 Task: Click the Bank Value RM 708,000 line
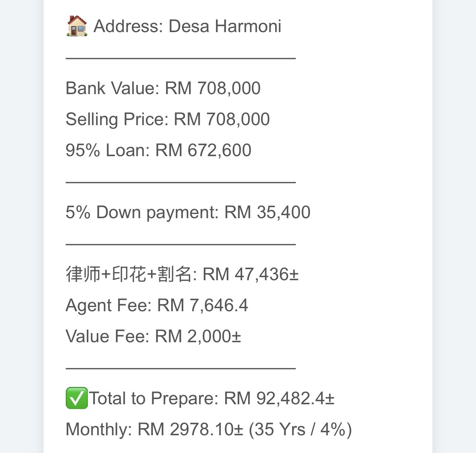(x=163, y=89)
